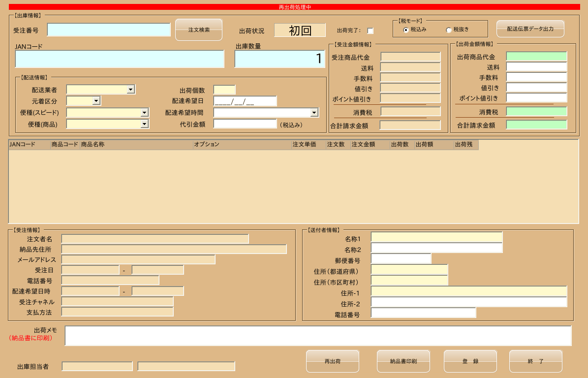The width and height of the screenshot is (588, 378).
Task: Click the 送付者情報 電話番号 field
Action: (423, 313)
